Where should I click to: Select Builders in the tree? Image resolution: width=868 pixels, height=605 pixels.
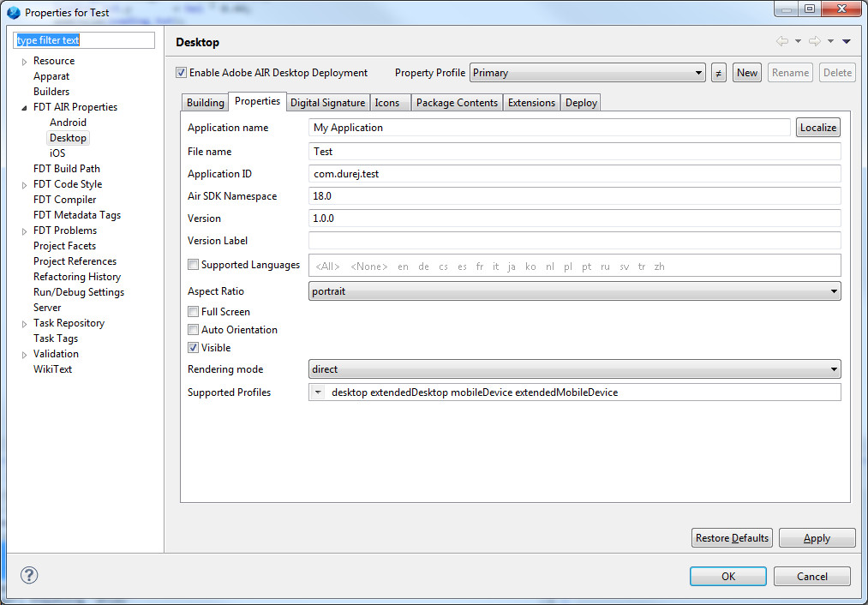pos(51,92)
